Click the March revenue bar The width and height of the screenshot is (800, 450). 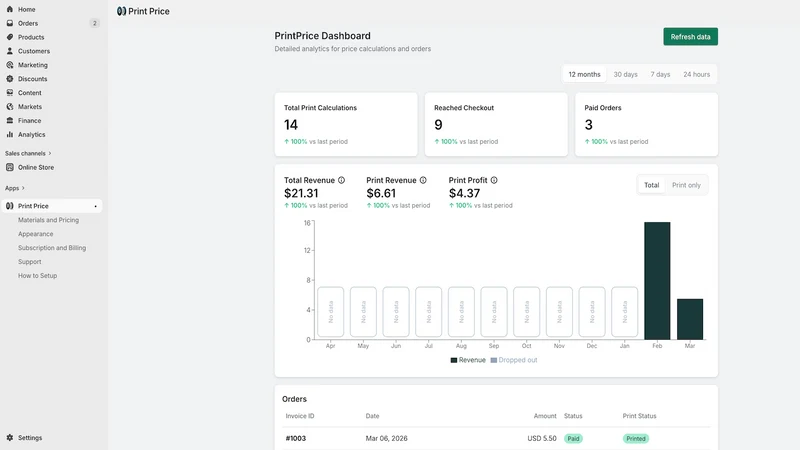tap(690, 319)
